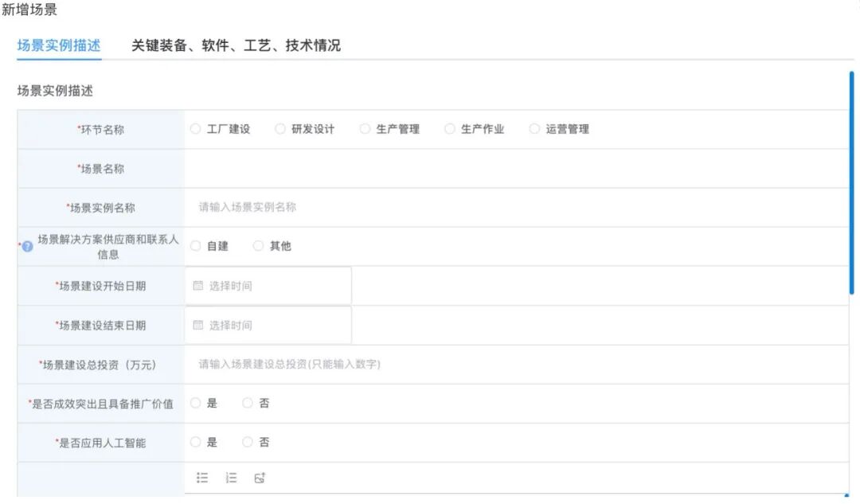Screen dimensions: 860x504
Task: Switch to 关键装备、软件、工艺、技术情况 tab
Action: tap(236, 45)
